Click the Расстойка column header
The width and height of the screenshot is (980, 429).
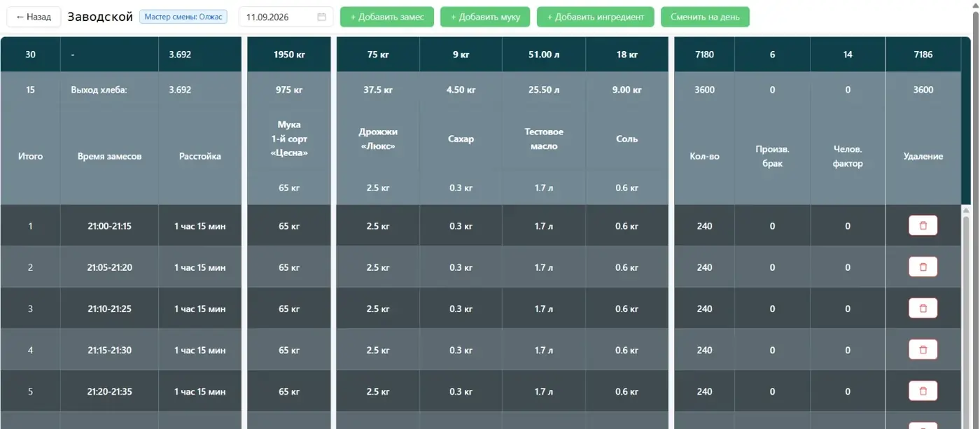199,156
